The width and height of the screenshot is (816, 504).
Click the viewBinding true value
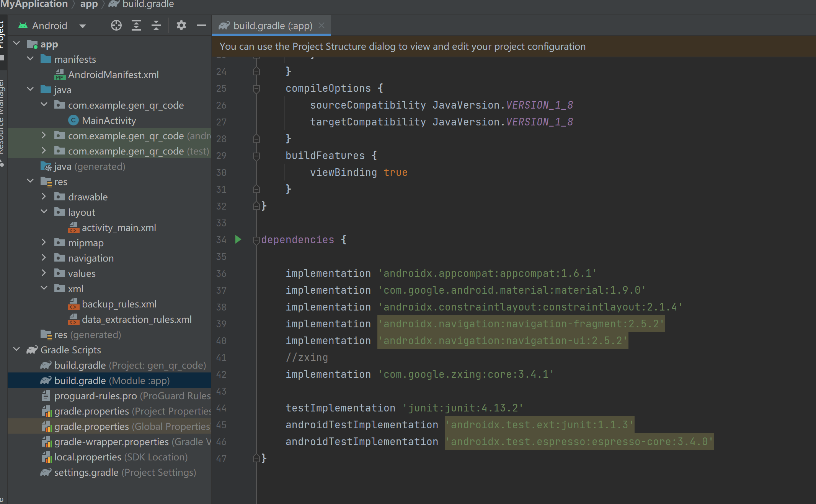click(x=395, y=172)
